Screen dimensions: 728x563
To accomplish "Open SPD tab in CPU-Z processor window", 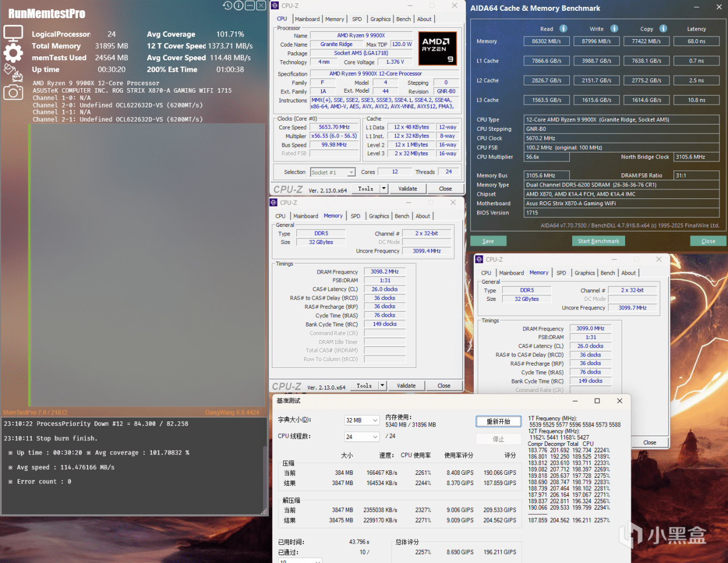I will coord(357,19).
